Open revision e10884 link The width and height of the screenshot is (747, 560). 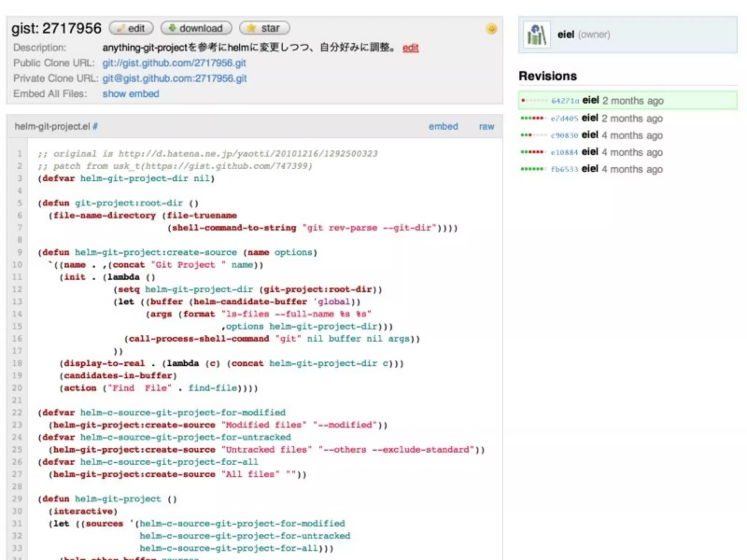[x=564, y=152]
